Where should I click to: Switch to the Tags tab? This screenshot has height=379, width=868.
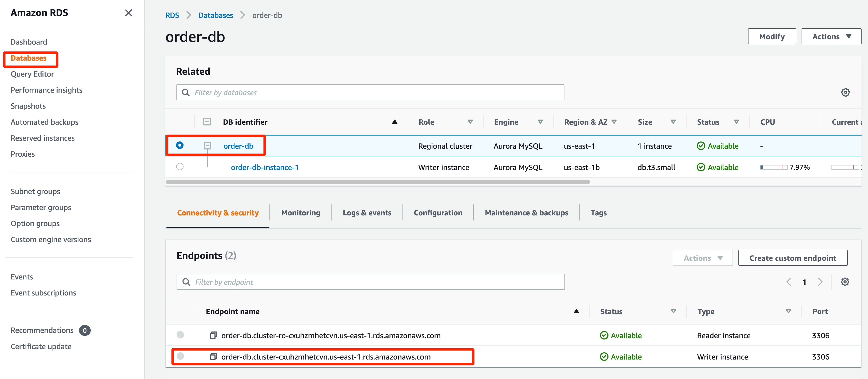(x=598, y=213)
